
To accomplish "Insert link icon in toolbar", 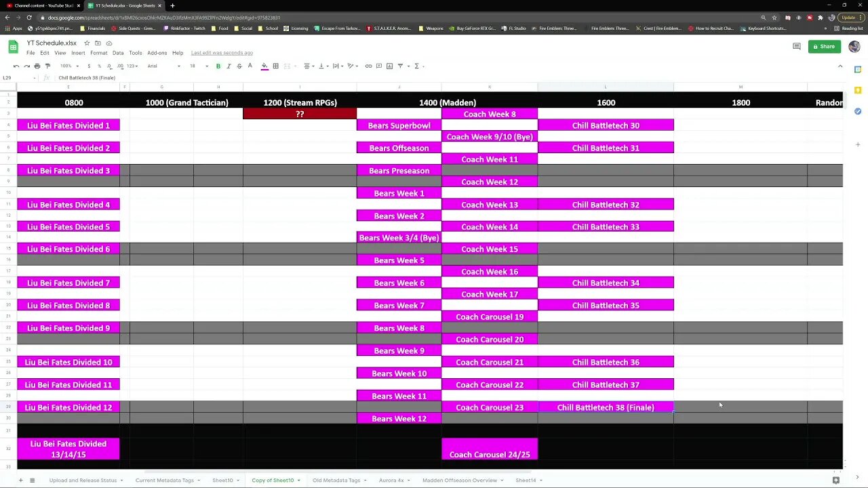I will (x=368, y=66).
